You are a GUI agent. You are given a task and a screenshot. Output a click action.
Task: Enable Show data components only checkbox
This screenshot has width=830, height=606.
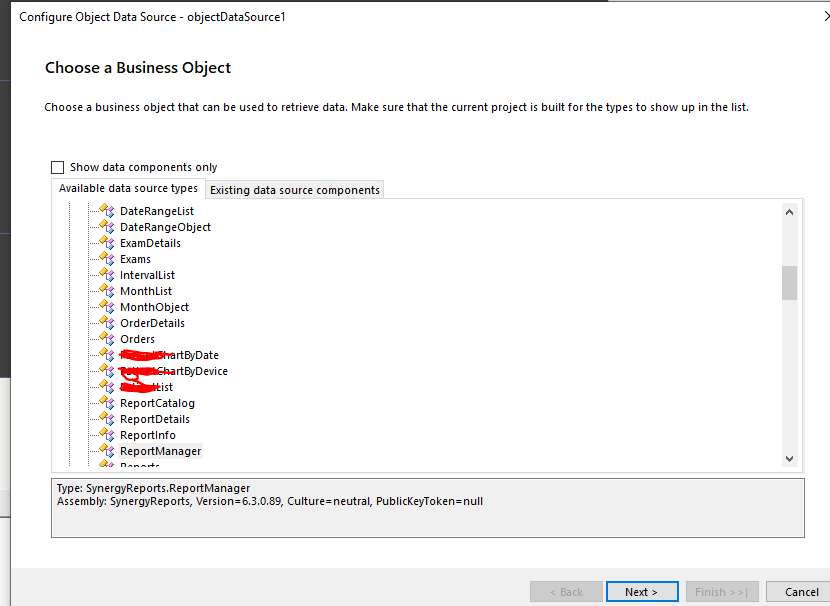[58, 168]
